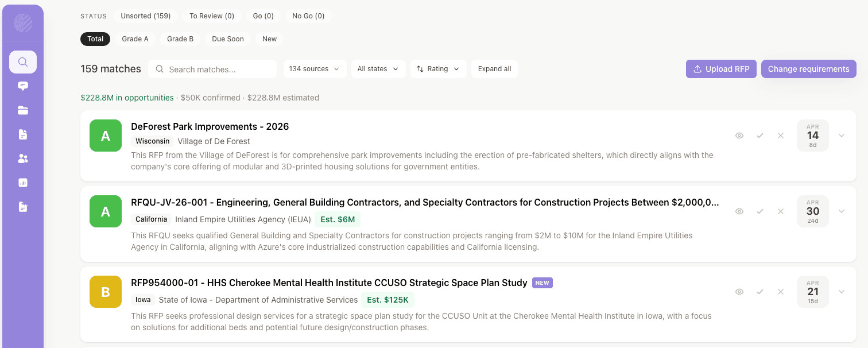Open the people/team sidebar icon
868x348 pixels.
coord(23,158)
